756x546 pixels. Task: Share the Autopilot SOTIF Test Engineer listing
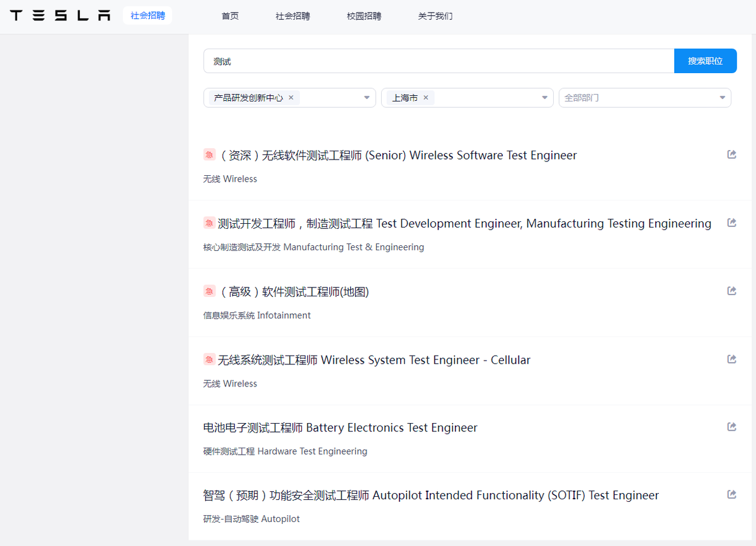731,494
